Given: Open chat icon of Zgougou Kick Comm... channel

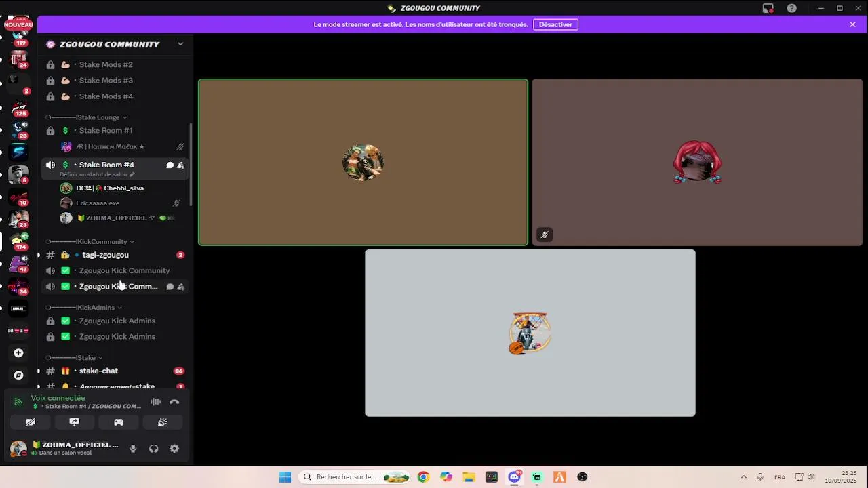Looking at the screenshot, I should (170, 287).
